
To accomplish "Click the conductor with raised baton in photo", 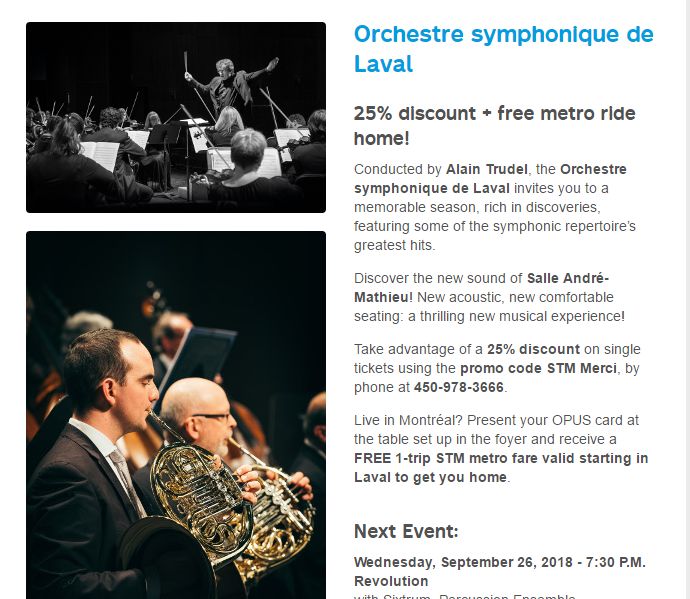I will click(x=231, y=85).
